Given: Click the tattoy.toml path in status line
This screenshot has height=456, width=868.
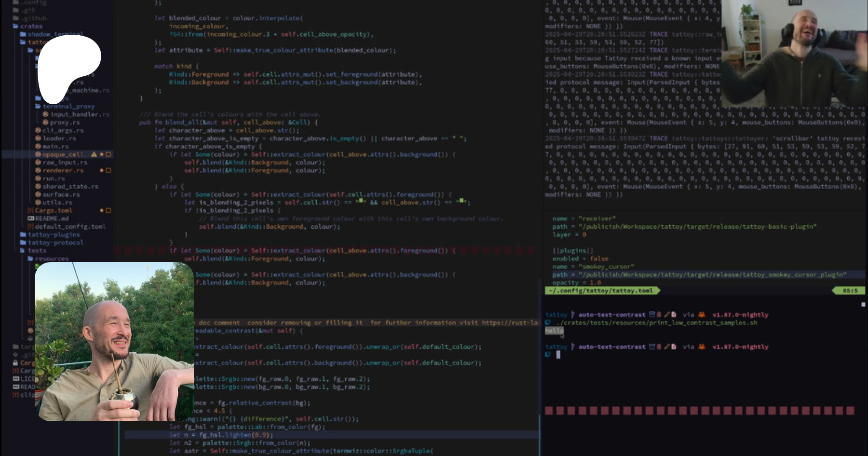Looking at the screenshot, I should [x=600, y=290].
